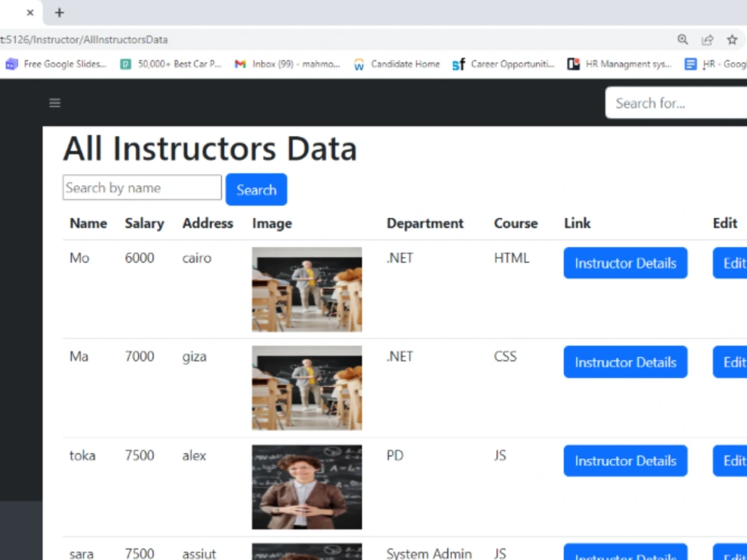Open the HR Managment system bookmark
Viewport: 747px width, 560px height.
click(x=627, y=64)
